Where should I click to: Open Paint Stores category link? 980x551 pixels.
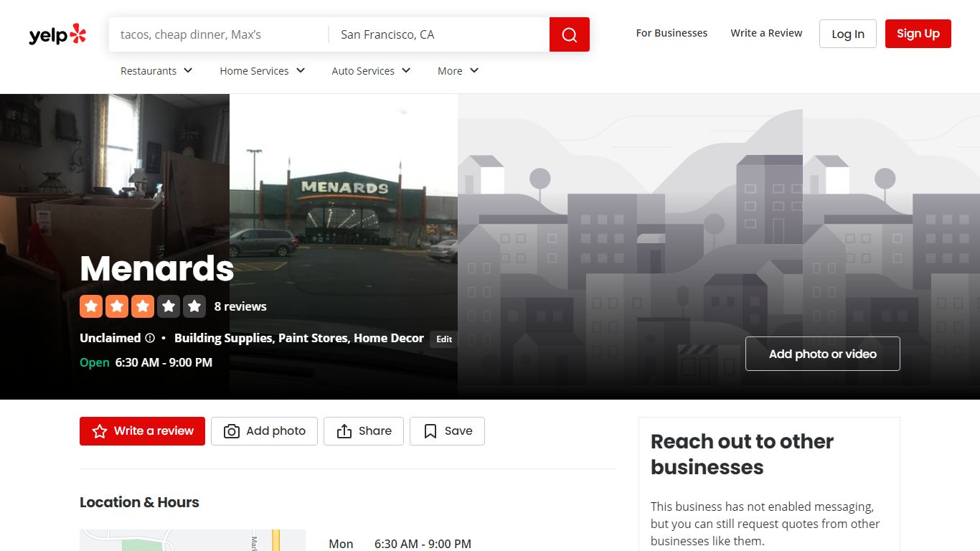[313, 338]
